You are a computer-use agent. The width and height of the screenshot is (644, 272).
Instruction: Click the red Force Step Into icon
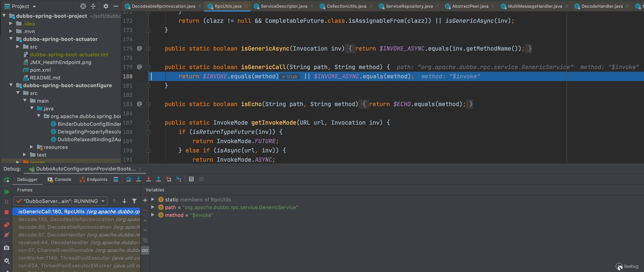pyautogui.click(x=149, y=179)
